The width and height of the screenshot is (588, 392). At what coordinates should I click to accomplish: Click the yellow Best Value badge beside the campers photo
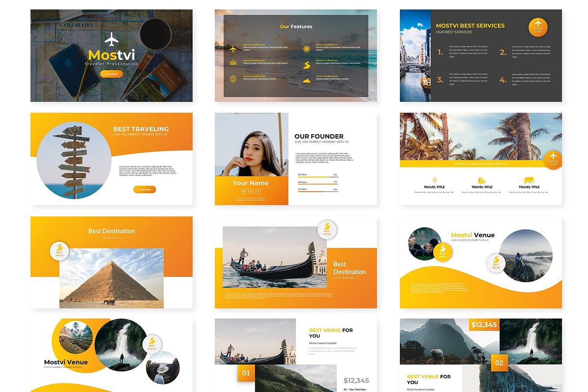pos(442,252)
